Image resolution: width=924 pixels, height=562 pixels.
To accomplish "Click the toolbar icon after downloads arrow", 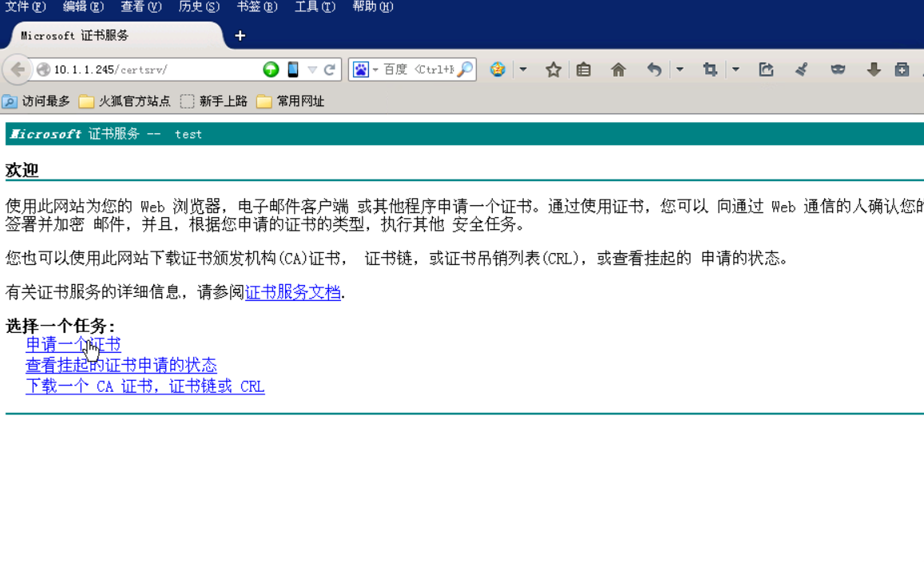I will click(902, 69).
